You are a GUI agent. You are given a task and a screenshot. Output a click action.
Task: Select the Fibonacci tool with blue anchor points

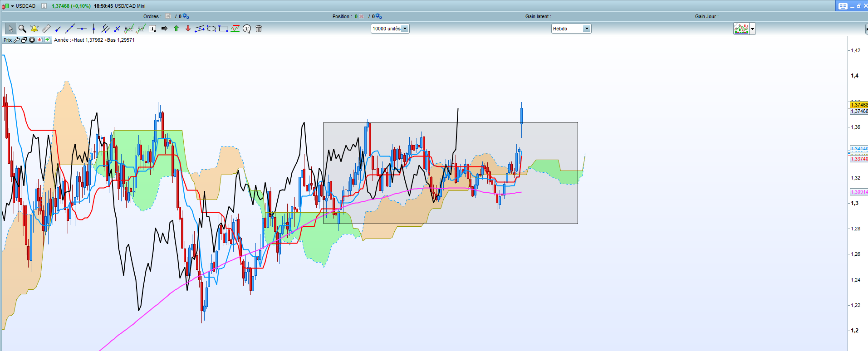129,29
